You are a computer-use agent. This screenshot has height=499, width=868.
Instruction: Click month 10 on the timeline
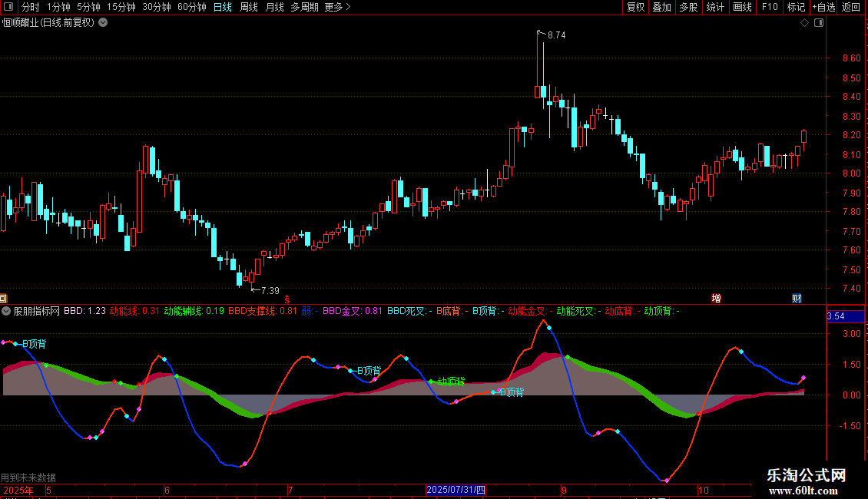(703, 490)
